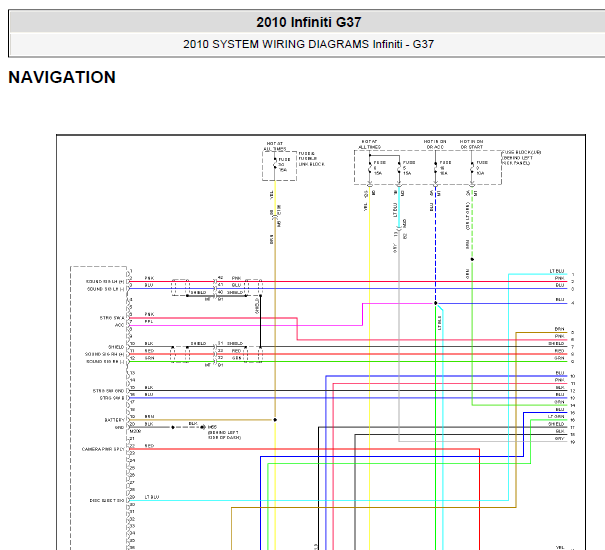Click the "LT BLU" label at pin 29
Viewport: 605px width, 550px height.
tap(152, 497)
